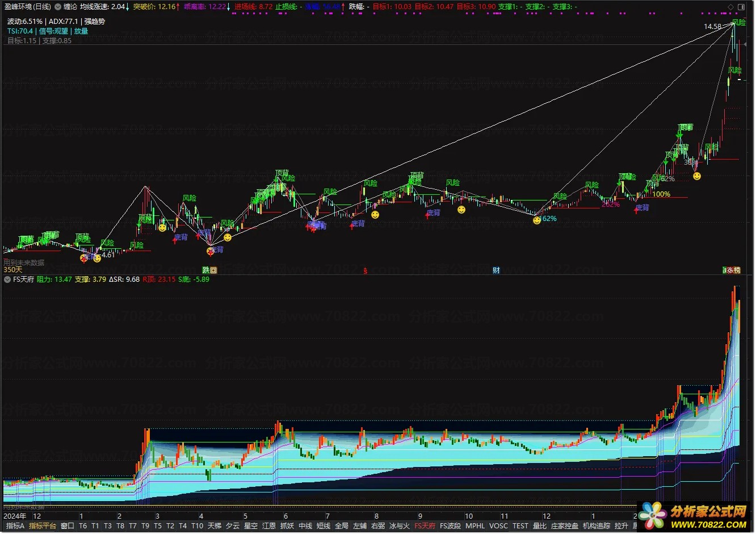The width and height of the screenshot is (756, 534).
Task: Click the 机构追踪 indicator button
Action: tap(596, 526)
